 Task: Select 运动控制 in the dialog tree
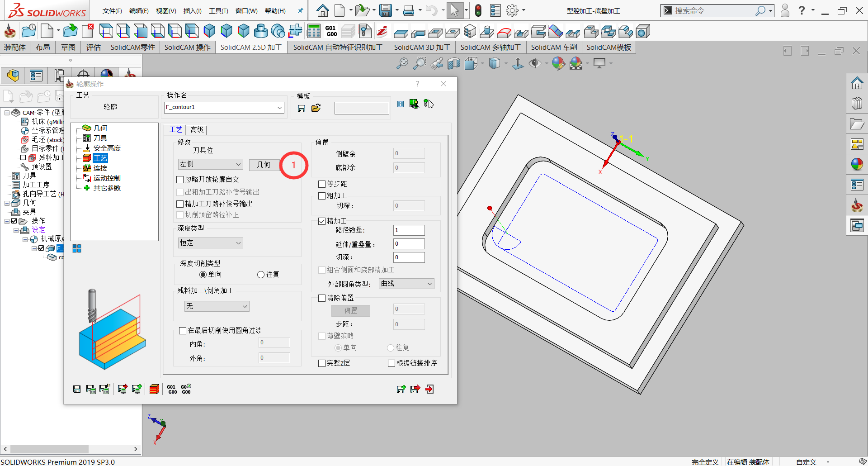(x=107, y=178)
